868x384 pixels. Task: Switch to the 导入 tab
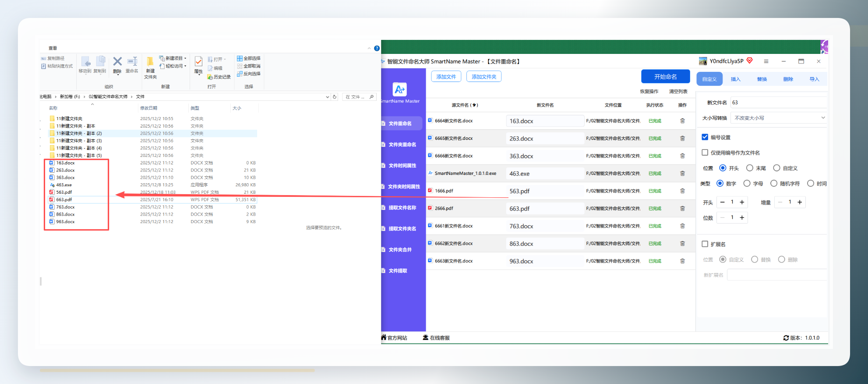tap(815, 79)
